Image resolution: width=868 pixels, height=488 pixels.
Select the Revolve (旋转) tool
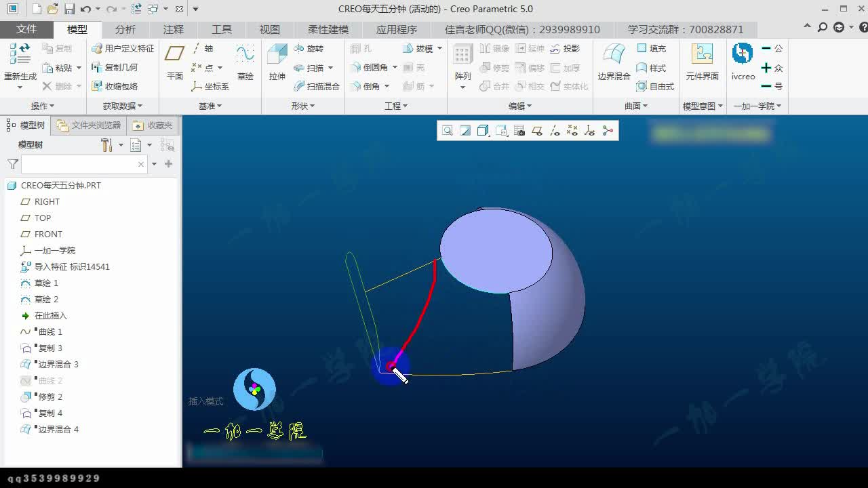(309, 48)
